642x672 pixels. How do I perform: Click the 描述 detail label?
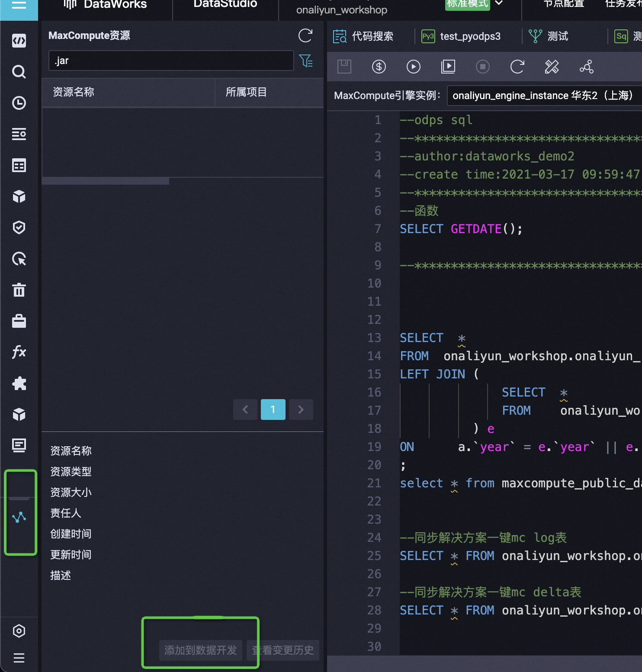coord(61,575)
